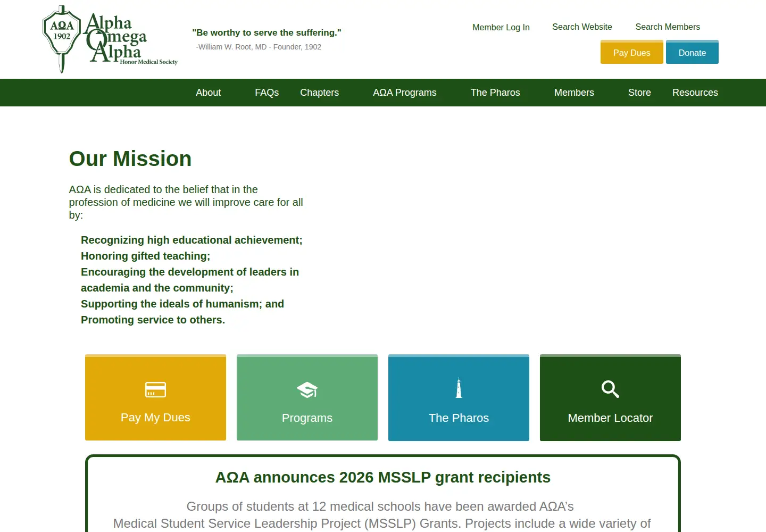Open the Resources menu
Image resolution: width=766 pixels, height=532 pixels.
click(695, 93)
